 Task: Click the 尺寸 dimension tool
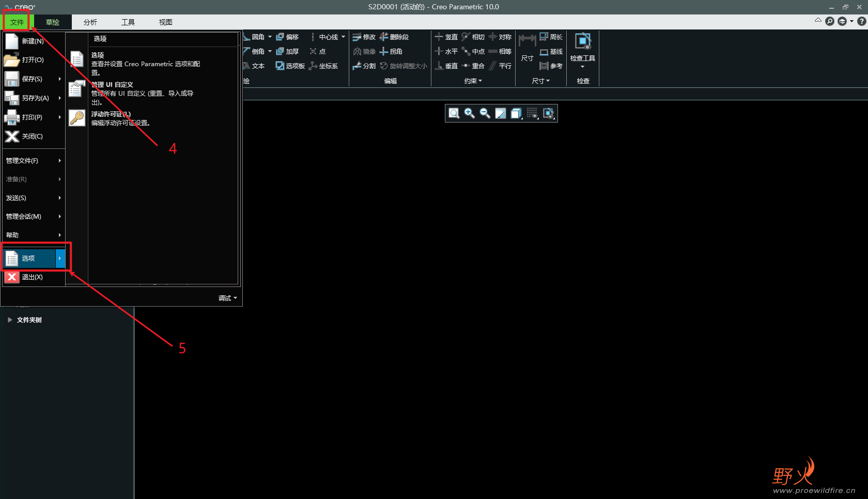527,48
